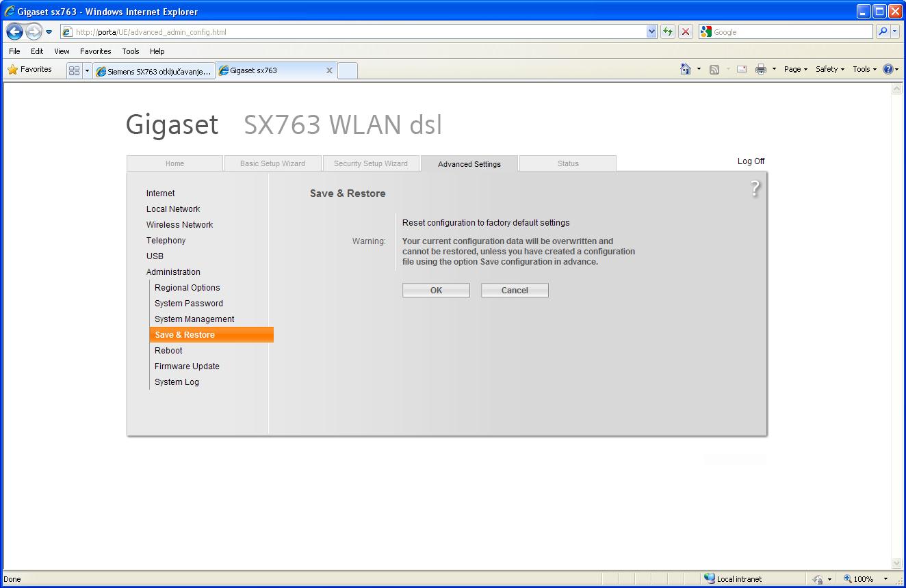Go back with the browser Back button

(15, 31)
